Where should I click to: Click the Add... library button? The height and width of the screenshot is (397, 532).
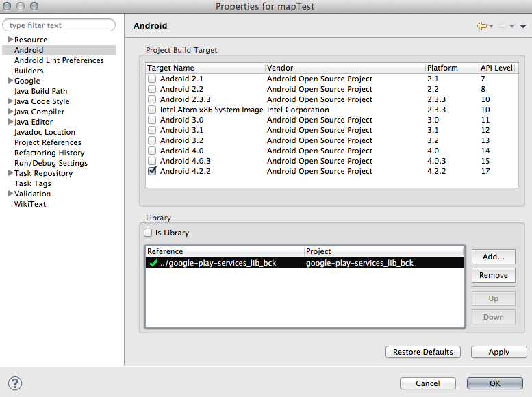[x=494, y=257]
